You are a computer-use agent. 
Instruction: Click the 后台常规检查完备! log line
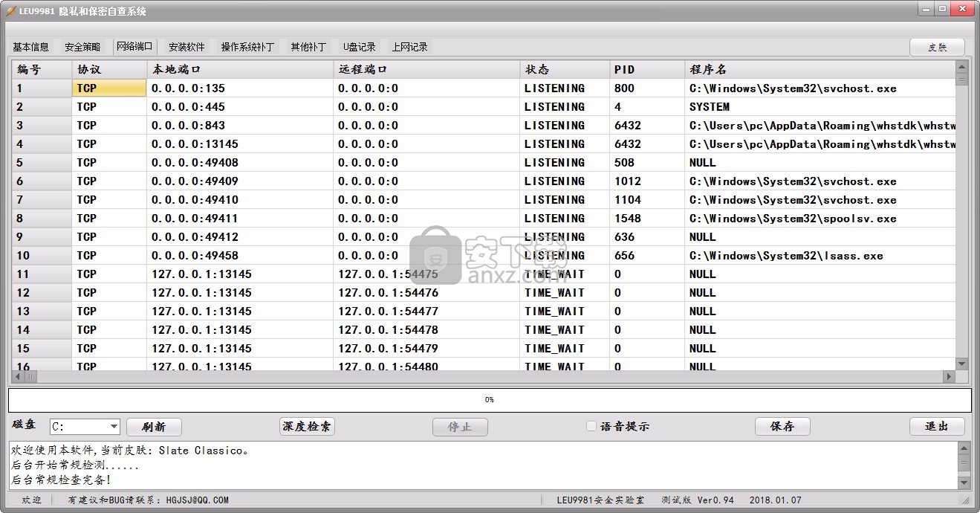pos(61,480)
